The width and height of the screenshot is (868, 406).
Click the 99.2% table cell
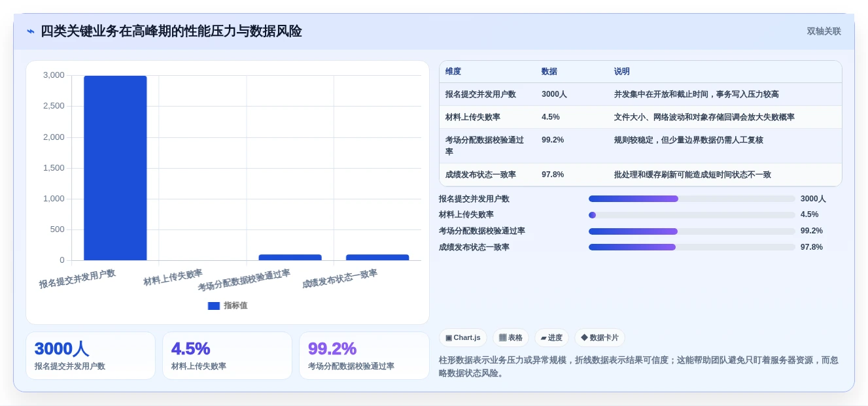[x=553, y=140]
